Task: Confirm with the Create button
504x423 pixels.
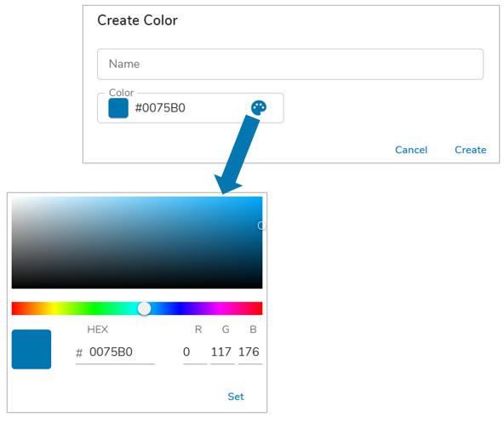Action: tap(470, 150)
